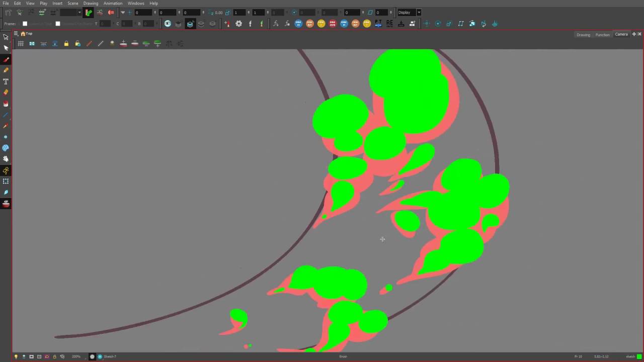Select the Eraser tool
Screen dimensions: 644x362
[6, 93]
